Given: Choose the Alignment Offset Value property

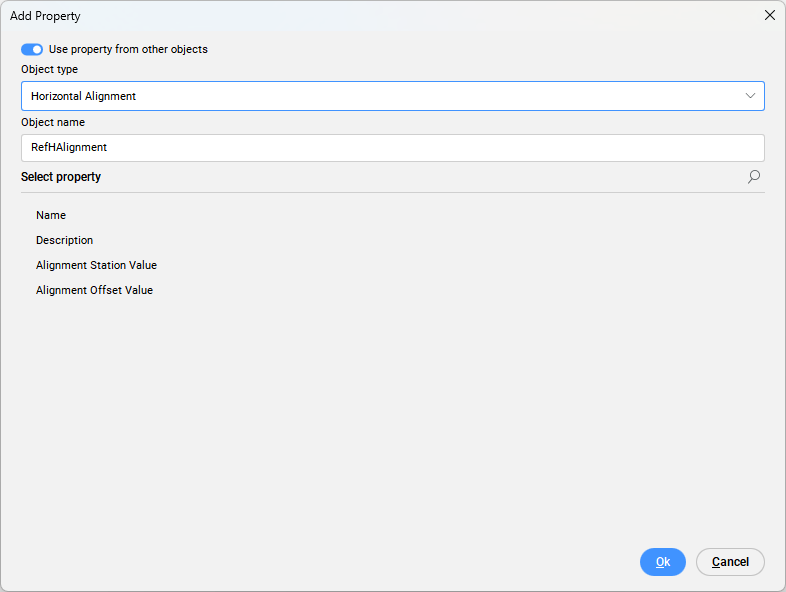Looking at the screenshot, I should pyautogui.click(x=94, y=290).
